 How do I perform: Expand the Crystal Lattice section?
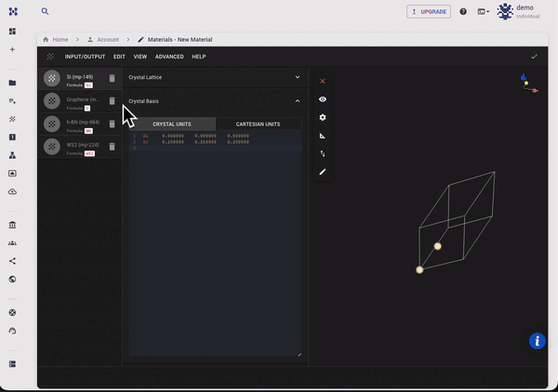215,77
